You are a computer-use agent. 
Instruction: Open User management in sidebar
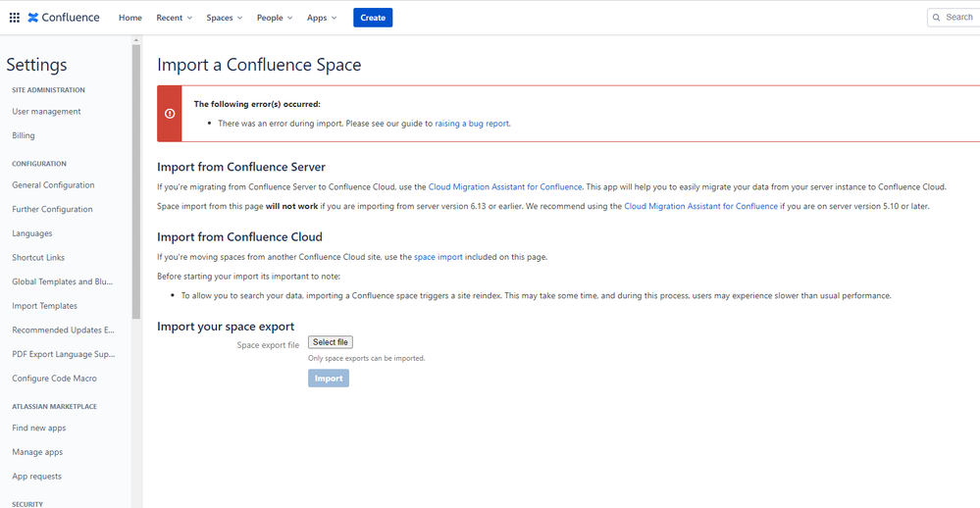point(46,111)
